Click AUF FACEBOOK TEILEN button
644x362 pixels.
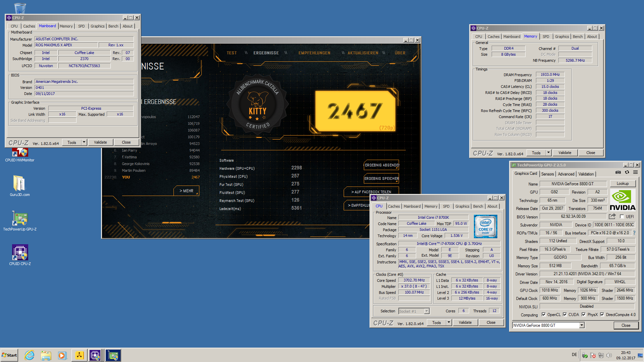coord(371,192)
